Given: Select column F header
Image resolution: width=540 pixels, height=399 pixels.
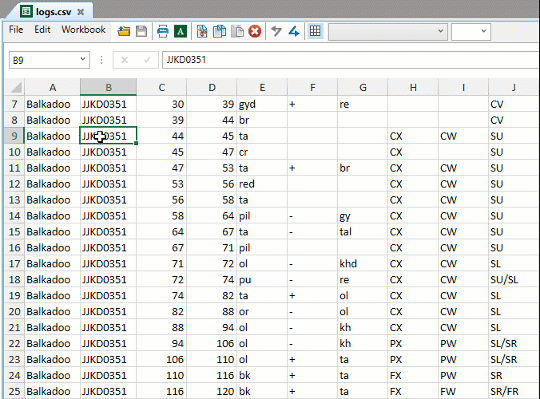Looking at the screenshot, I should [x=312, y=87].
